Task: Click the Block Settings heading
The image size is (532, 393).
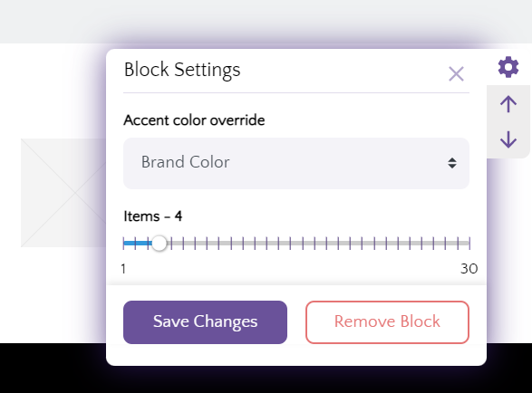Action: [182, 70]
